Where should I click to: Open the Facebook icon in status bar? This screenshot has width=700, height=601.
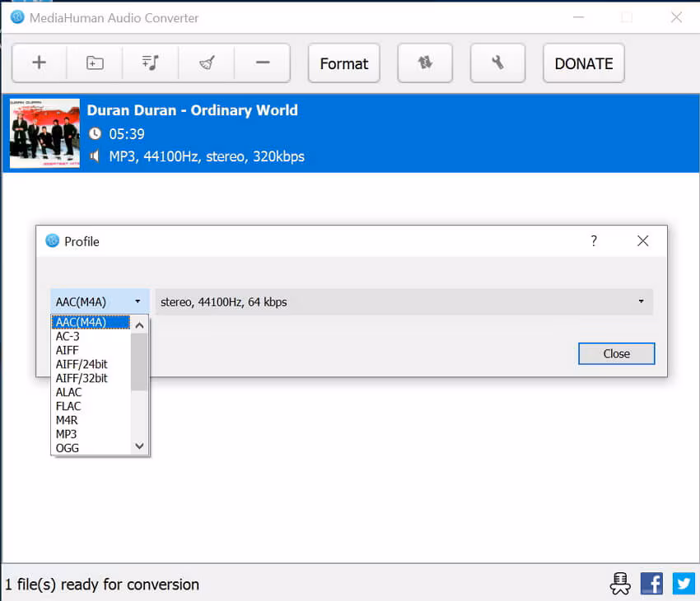pyautogui.click(x=651, y=584)
